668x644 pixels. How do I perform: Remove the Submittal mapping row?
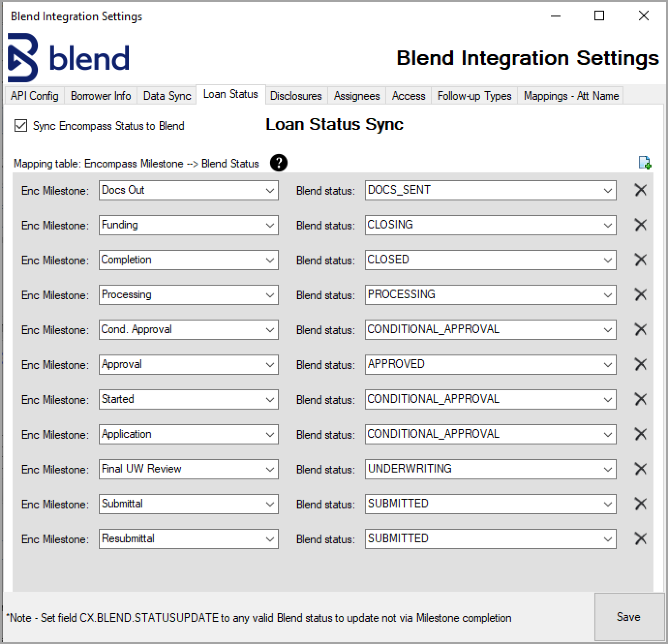pos(640,504)
